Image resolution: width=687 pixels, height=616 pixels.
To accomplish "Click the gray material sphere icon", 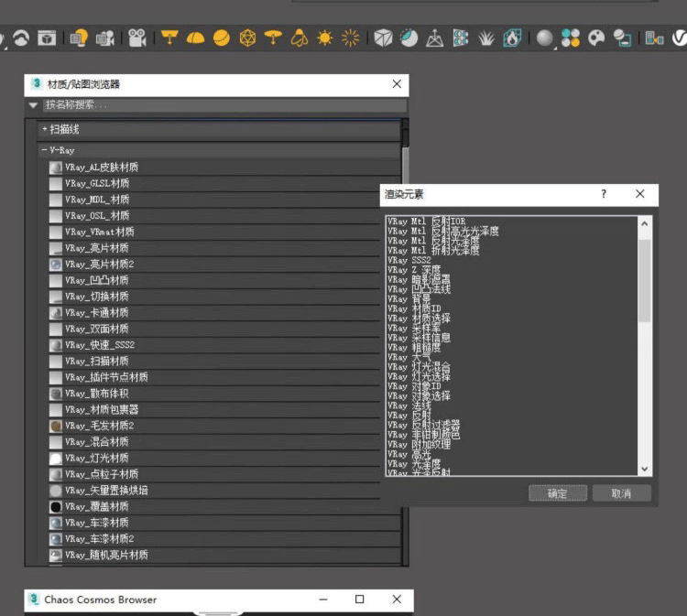I will [x=545, y=38].
